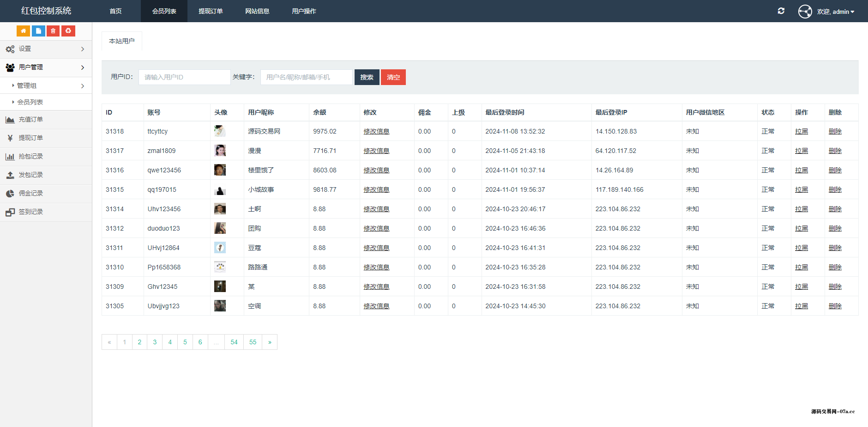Go to page 55 in pagination
This screenshot has width=868, height=427.
[253, 342]
